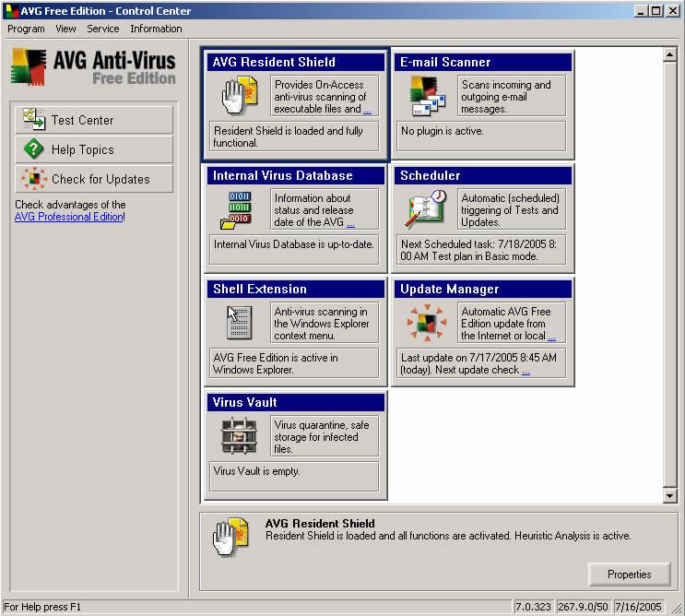Expand Last update status ellipsis link
The image size is (685, 616).
[526, 372]
